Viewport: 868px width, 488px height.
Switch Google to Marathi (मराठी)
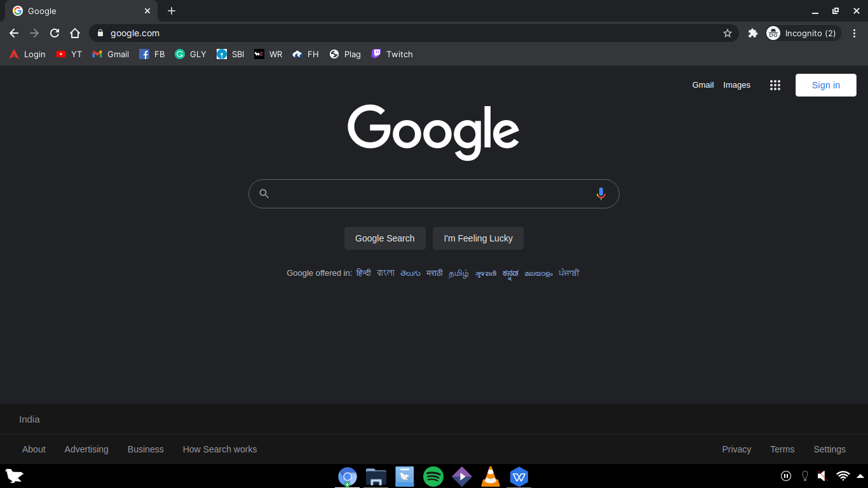435,273
